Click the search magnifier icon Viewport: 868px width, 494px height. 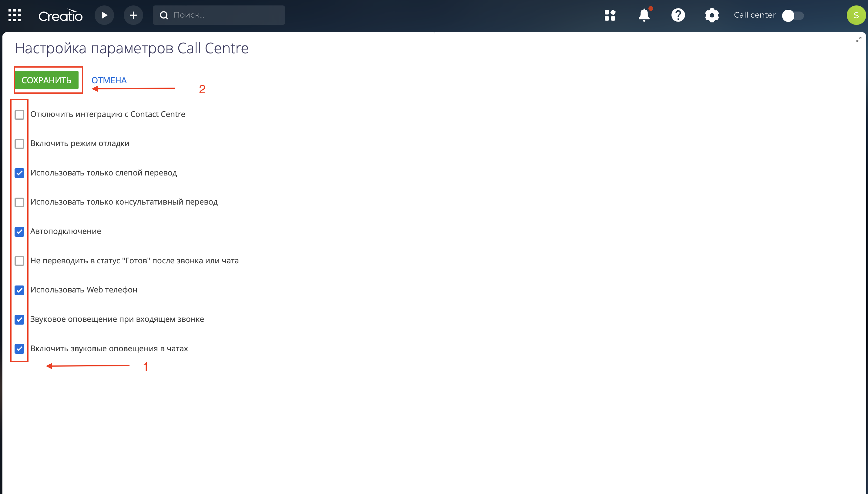[x=164, y=15]
